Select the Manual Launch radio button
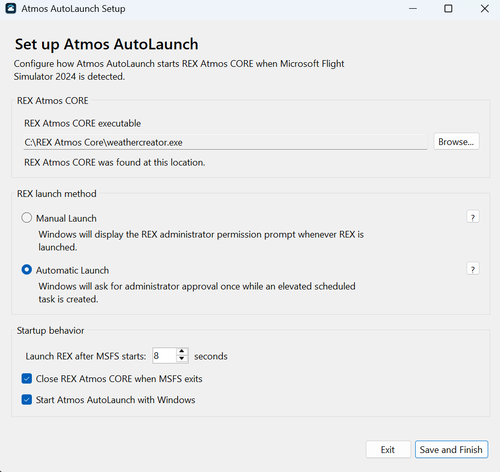Image resolution: width=500 pixels, height=472 pixels. coord(27,218)
